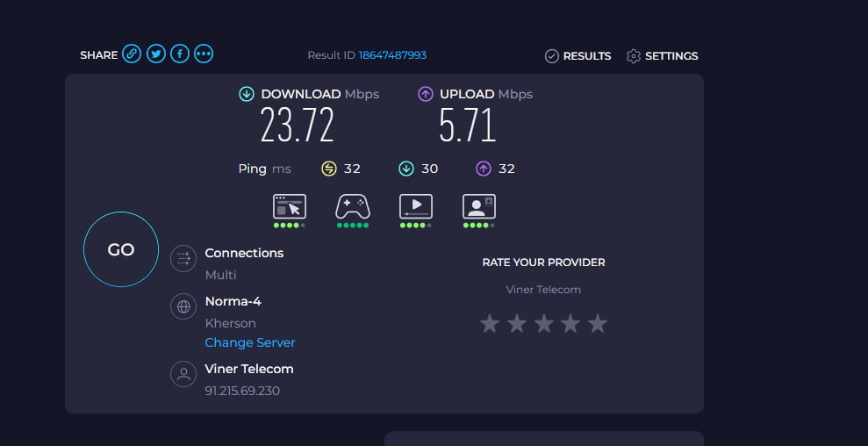Rate provider one star
The image size is (868, 446).
click(490, 323)
